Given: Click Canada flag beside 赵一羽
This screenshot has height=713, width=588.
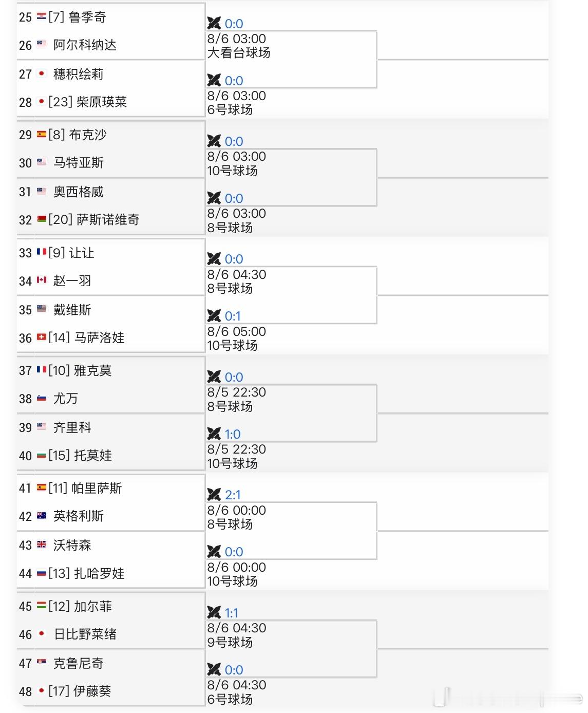Looking at the screenshot, I should click(x=42, y=281).
